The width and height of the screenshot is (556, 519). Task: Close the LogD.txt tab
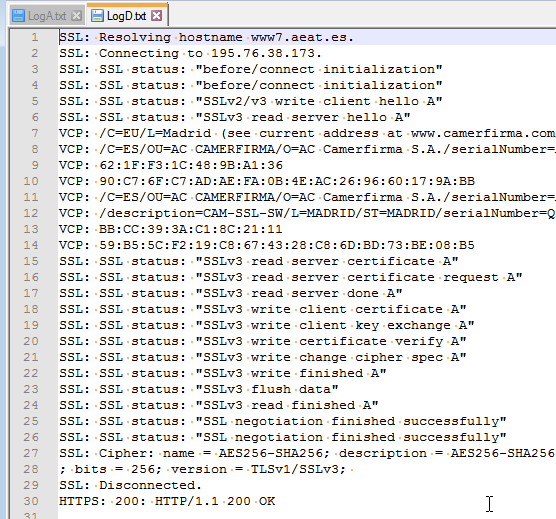pos(157,16)
